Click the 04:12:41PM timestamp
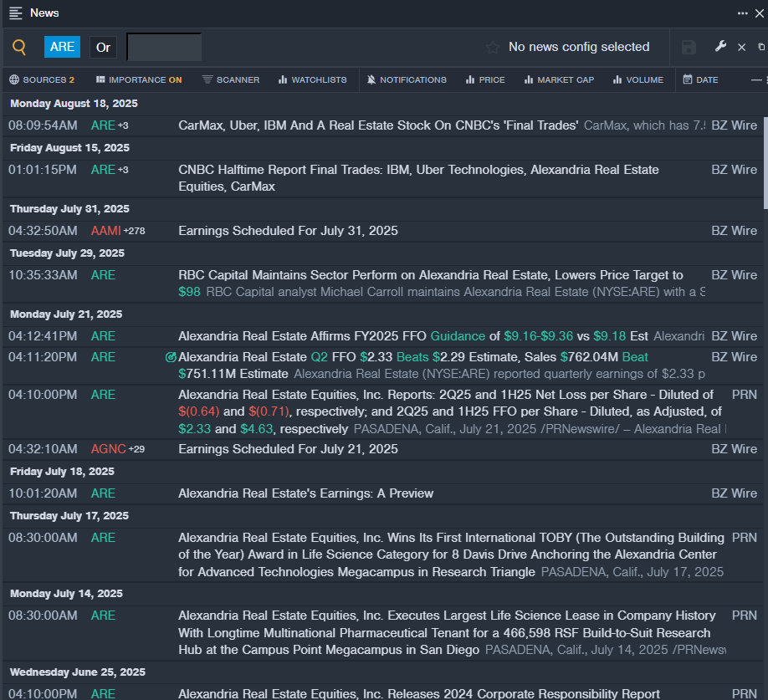The width and height of the screenshot is (768, 700). click(x=43, y=336)
